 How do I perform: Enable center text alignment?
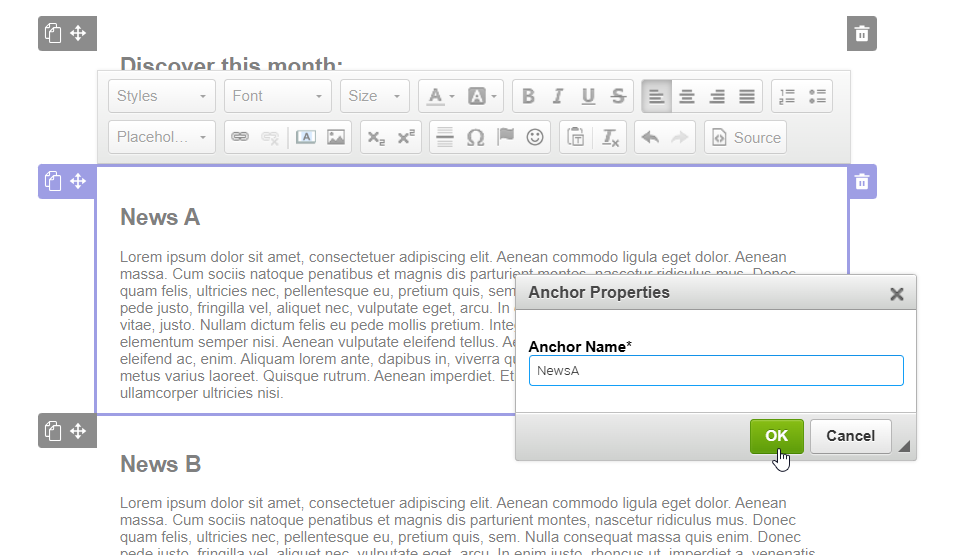(687, 96)
